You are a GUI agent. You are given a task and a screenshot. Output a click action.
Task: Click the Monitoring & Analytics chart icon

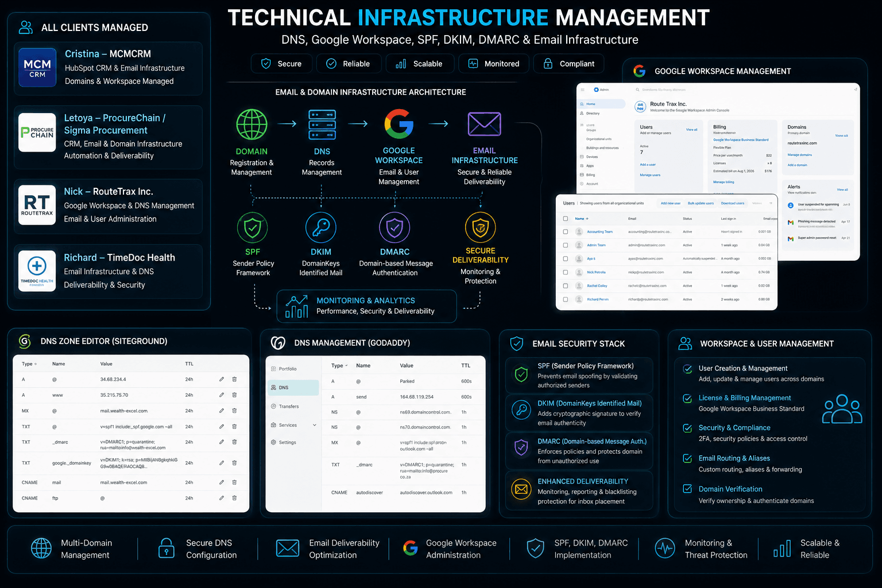tap(296, 307)
